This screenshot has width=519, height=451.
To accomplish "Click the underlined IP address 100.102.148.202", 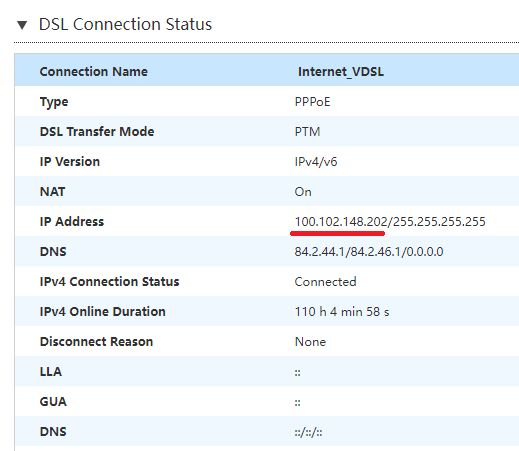I will click(341, 222).
